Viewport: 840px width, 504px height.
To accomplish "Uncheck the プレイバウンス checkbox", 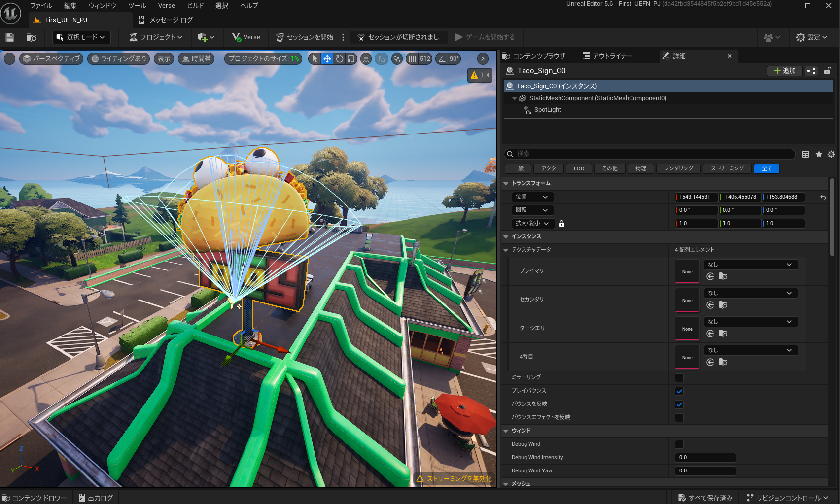I will pyautogui.click(x=679, y=391).
